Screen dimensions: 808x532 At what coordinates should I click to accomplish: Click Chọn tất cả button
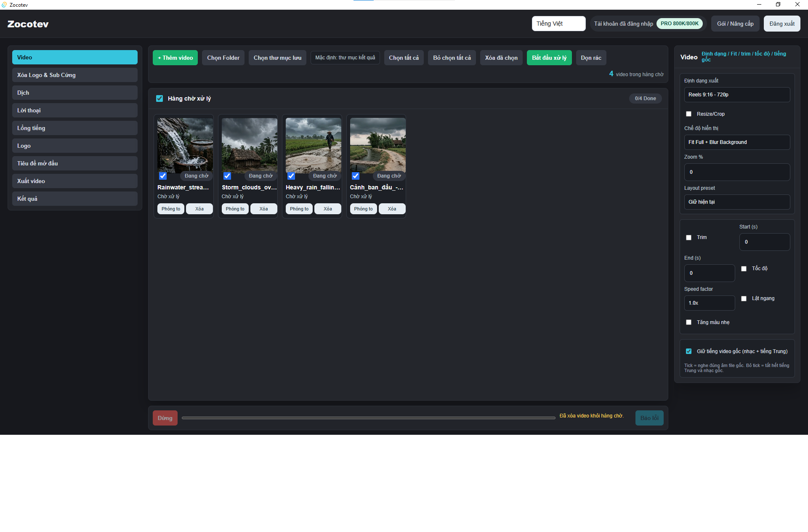coord(404,58)
